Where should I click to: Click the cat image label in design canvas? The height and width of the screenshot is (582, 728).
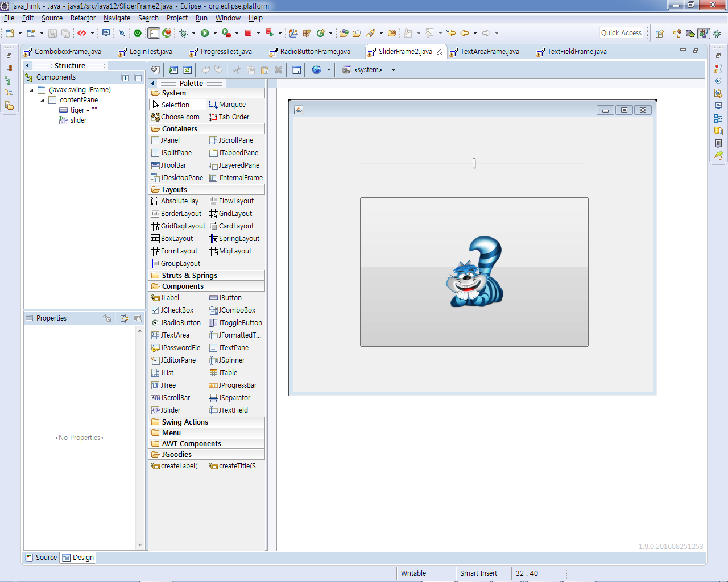[474, 272]
